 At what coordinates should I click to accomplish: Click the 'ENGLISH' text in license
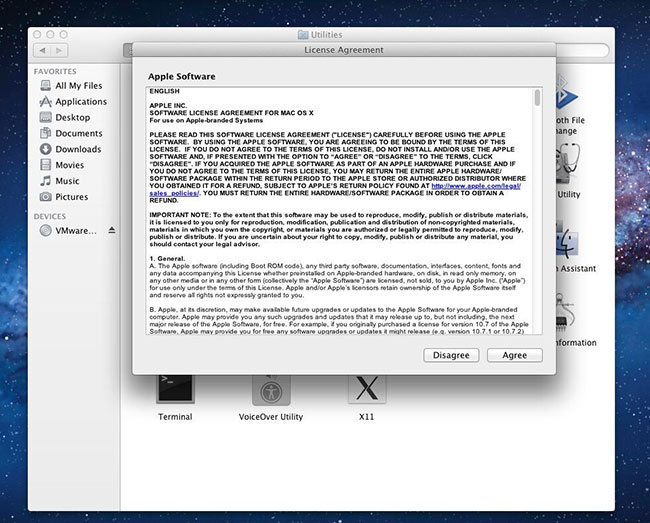click(164, 91)
